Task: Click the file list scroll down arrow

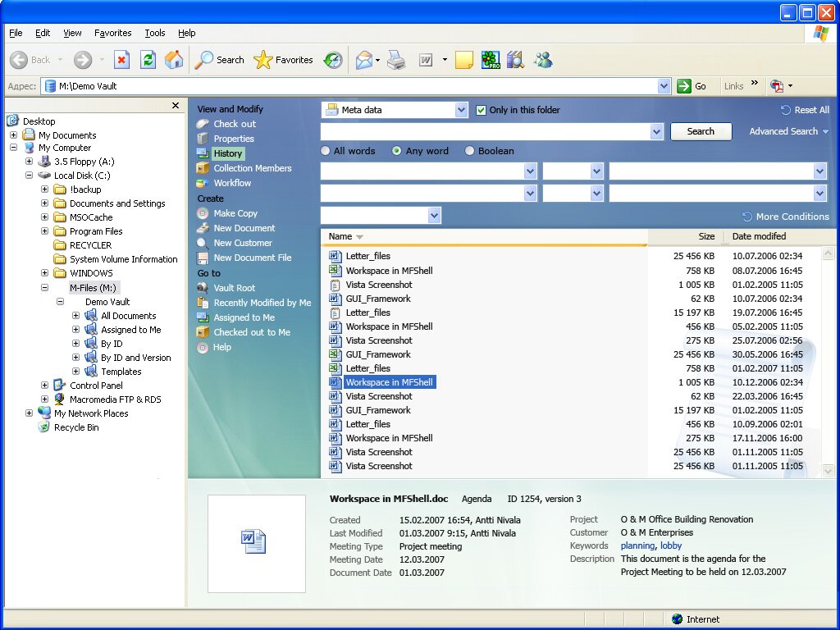Action: pos(829,471)
